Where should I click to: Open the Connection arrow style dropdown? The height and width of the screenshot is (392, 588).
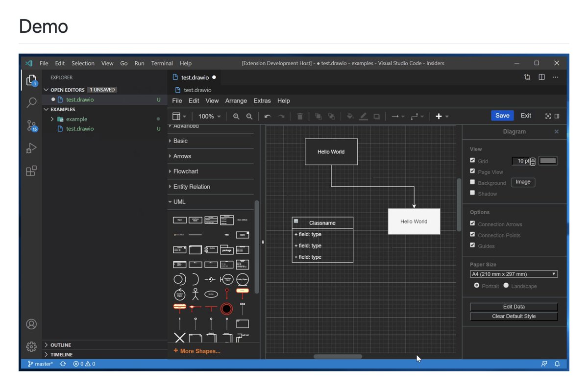(x=397, y=116)
